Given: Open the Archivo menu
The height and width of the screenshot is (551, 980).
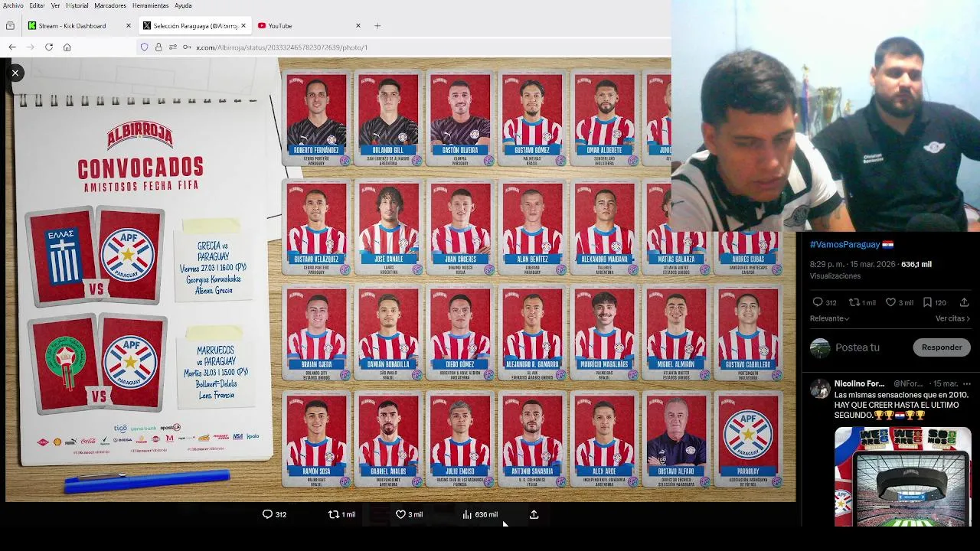Looking at the screenshot, I should [x=13, y=5].
